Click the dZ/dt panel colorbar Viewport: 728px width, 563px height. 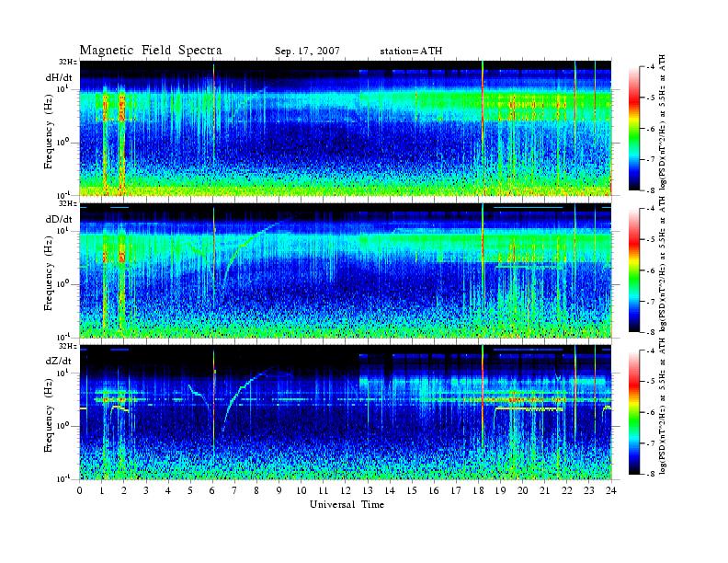(x=634, y=412)
